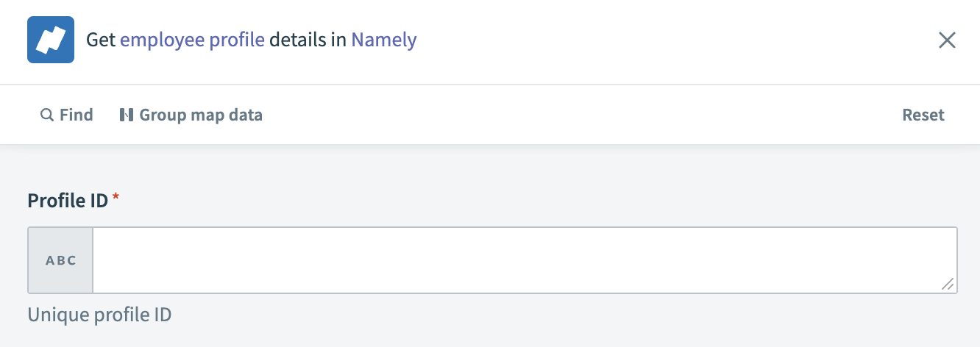This screenshot has height=347, width=980.
Task: Click the magnifier icon beside Find
Action: (46, 115)
